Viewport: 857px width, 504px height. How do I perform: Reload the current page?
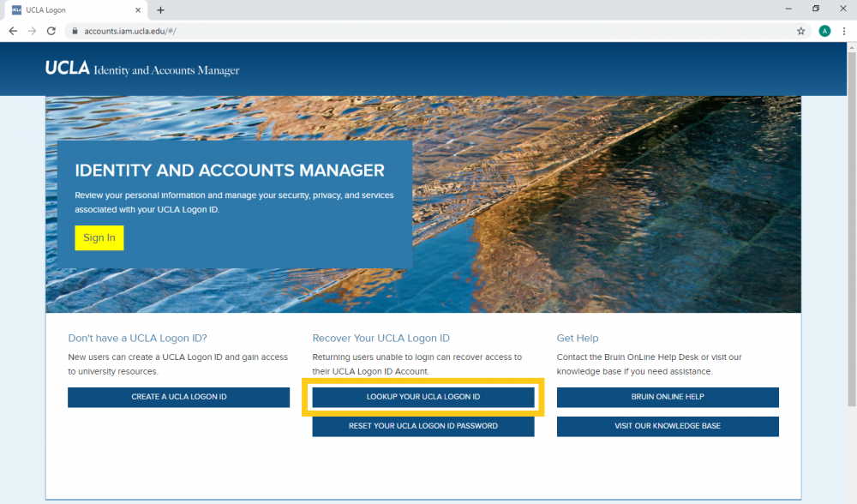tap(51, 31)
